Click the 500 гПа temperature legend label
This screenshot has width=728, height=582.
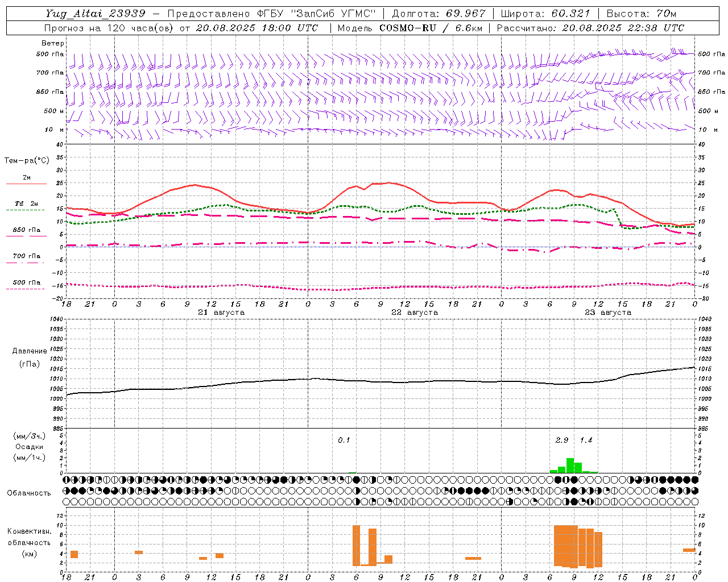click(x=27, y=282)
